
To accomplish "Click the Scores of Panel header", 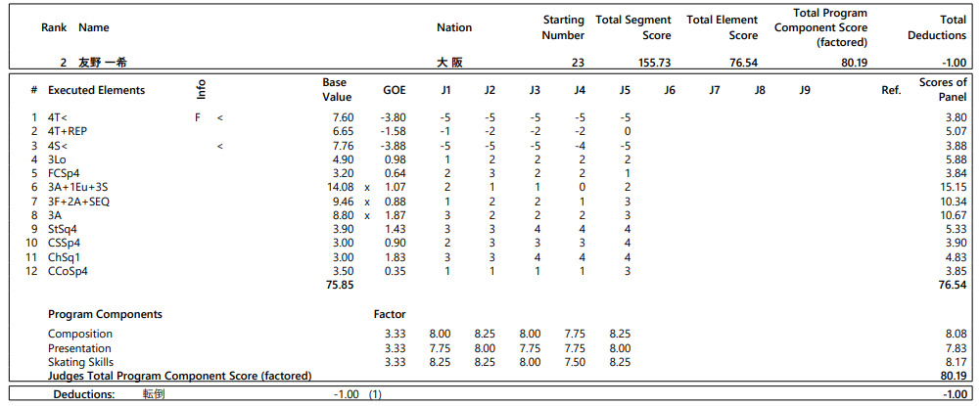I will click(x=943, y=90).
